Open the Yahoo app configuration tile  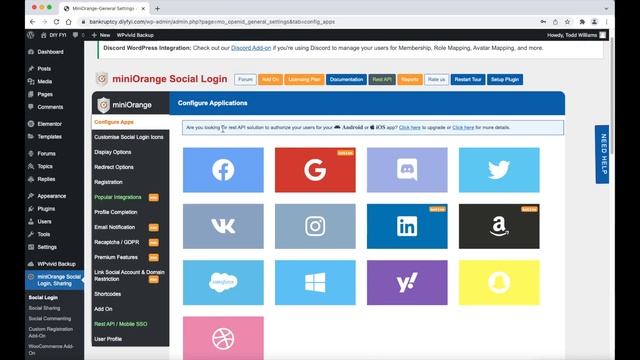pos(407,282)
